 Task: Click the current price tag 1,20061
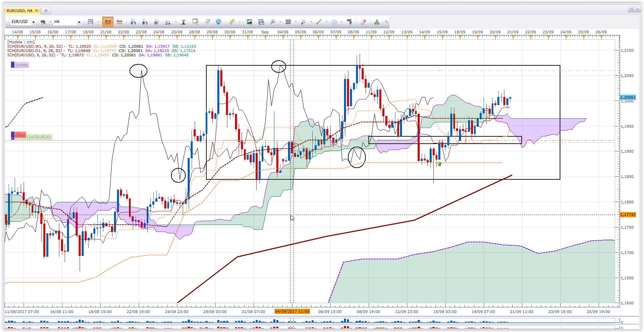coord(628,97)
